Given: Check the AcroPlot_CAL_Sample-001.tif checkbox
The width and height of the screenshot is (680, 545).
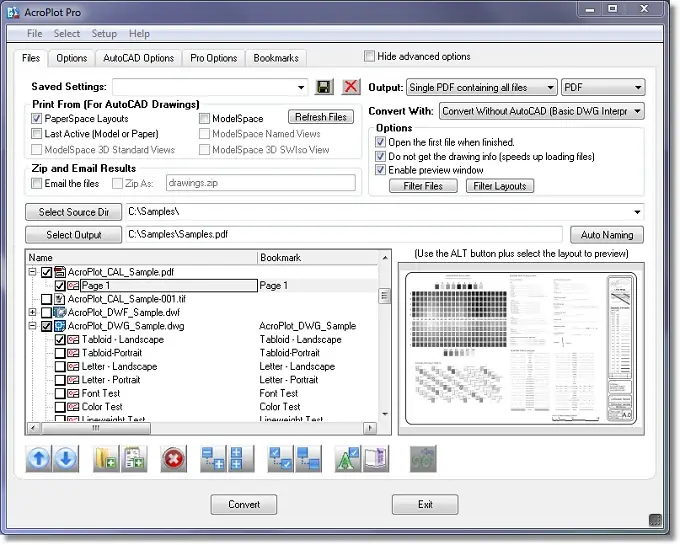Looking at the screenshot, I should [46, 299].
